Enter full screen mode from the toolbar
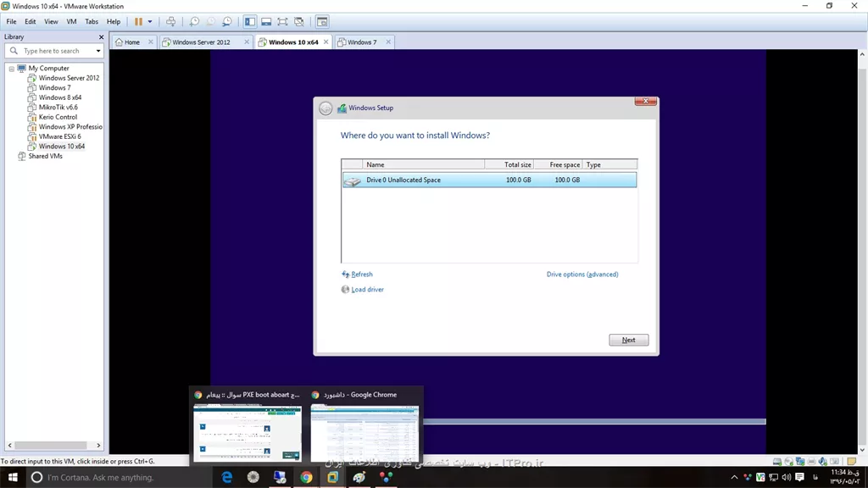 tap(282, 21)
